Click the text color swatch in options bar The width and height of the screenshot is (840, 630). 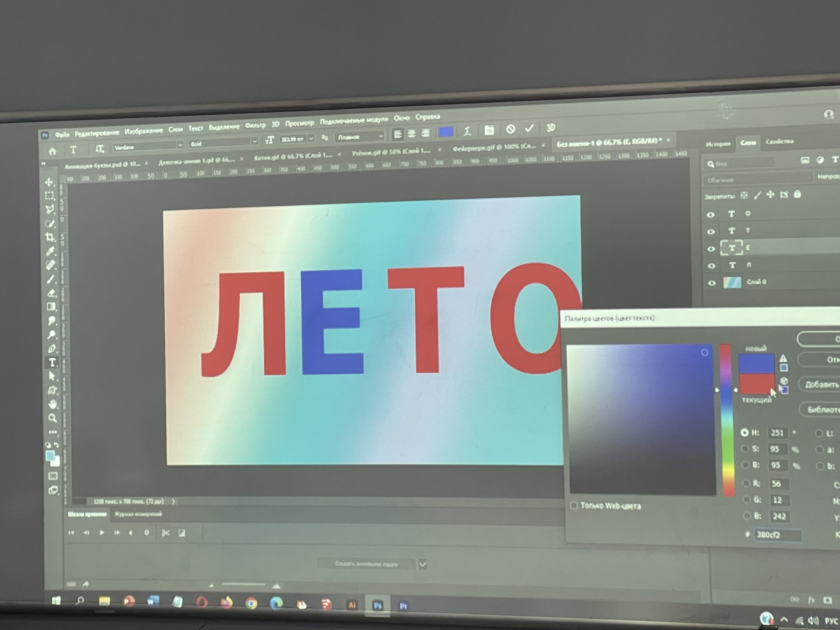tap(446, 132)
